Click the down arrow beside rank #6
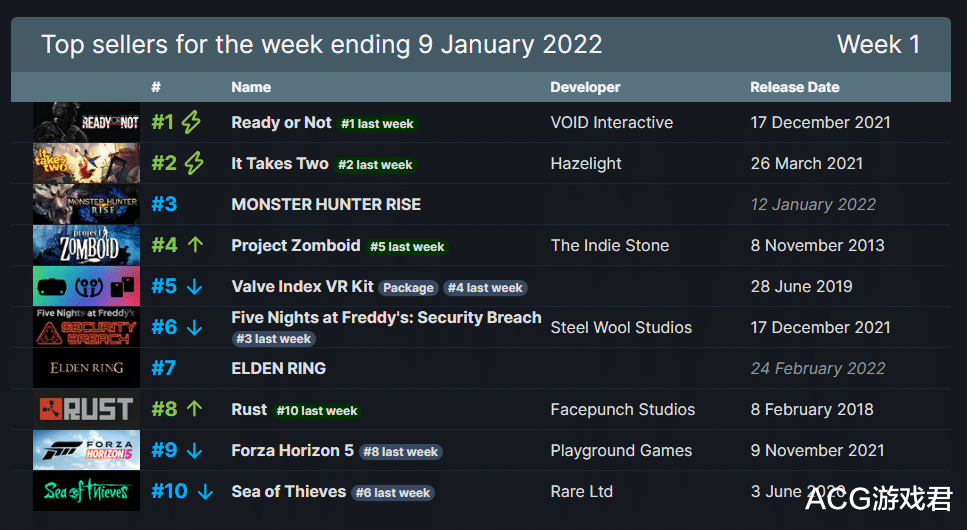This screenshot has width=967, height=530. (x=194, y=328)
